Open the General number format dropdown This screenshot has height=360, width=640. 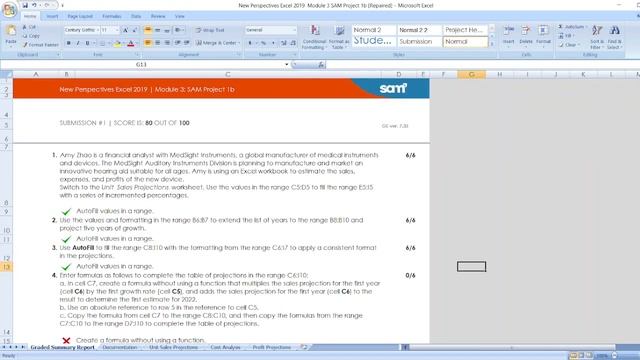[x=294, y=30]
